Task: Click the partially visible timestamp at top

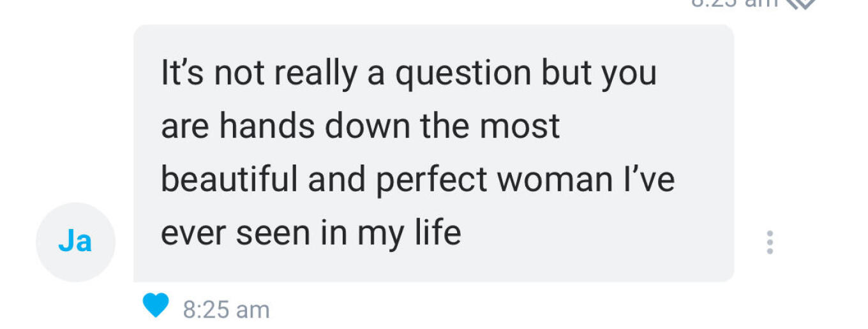Action: 735,3
